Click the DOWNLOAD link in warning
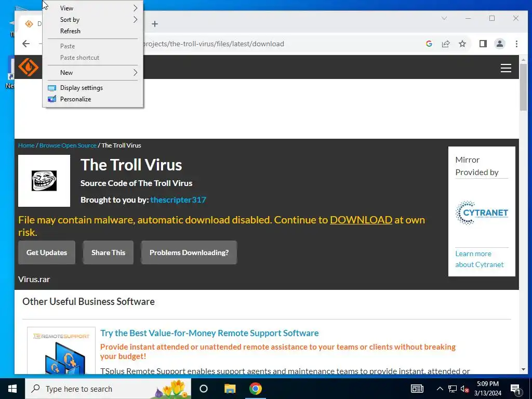The image size is (532, 399). (x=361, y=220)
